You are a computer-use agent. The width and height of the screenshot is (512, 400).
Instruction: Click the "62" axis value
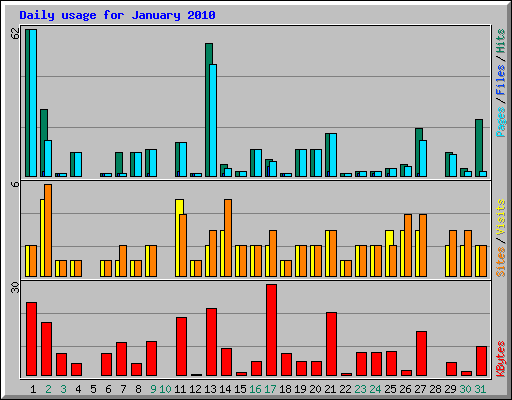tap(15, 33)
